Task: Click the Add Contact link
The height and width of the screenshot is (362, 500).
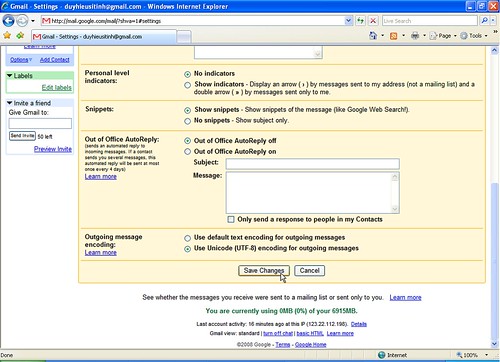Action: pos(55,60)
